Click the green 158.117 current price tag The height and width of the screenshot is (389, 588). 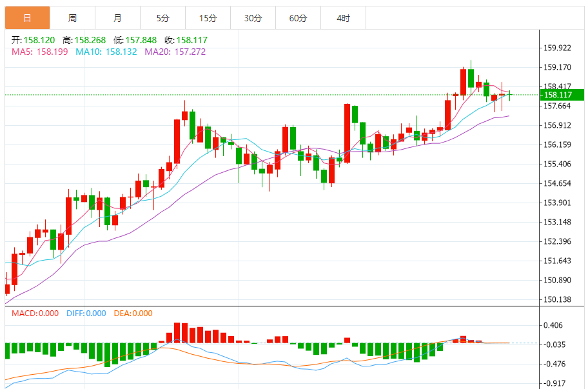point(562,95)
